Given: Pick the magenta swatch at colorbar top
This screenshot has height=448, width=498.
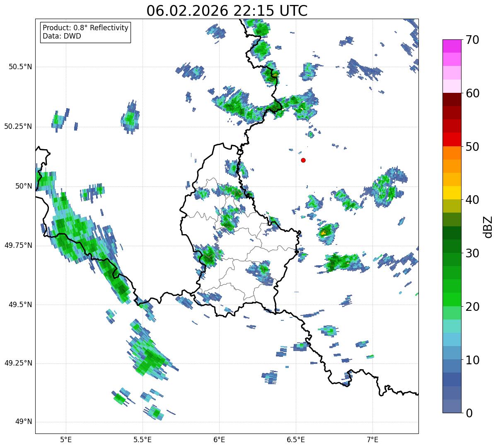Looking at the screenshot, I should point(452,46).
